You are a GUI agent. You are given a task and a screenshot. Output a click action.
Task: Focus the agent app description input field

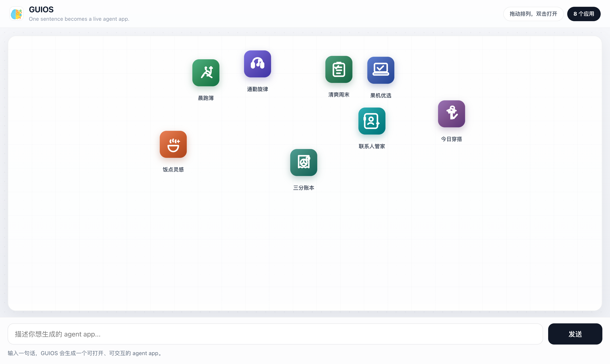pyautogui.click(x=275, y=334)
